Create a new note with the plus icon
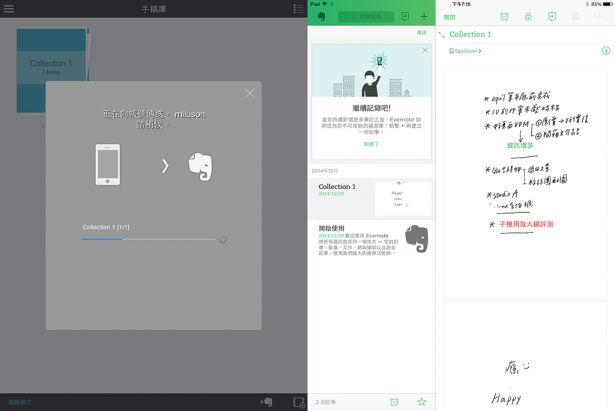This screenshot has width=615, height=411. [x=424, y=16]
